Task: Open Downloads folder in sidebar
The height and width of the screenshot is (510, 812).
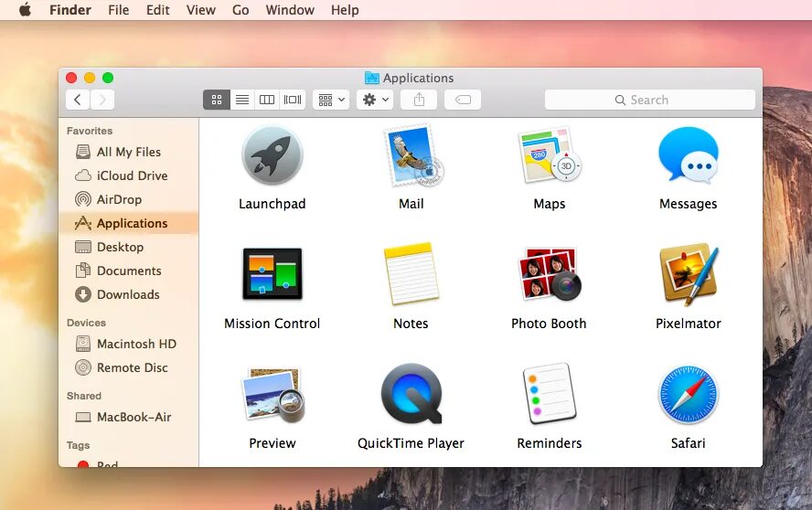Action: [128, 294]
